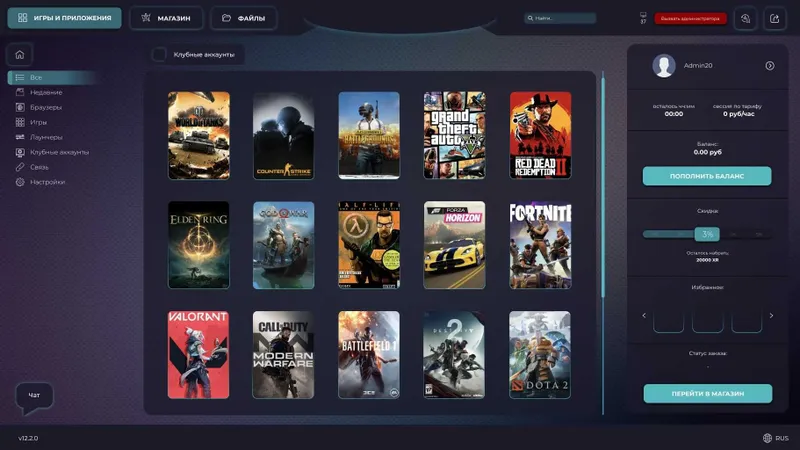The image size is (800, 450).
Task: Focus the Найти search field
Action: click(x=560, y=18)
